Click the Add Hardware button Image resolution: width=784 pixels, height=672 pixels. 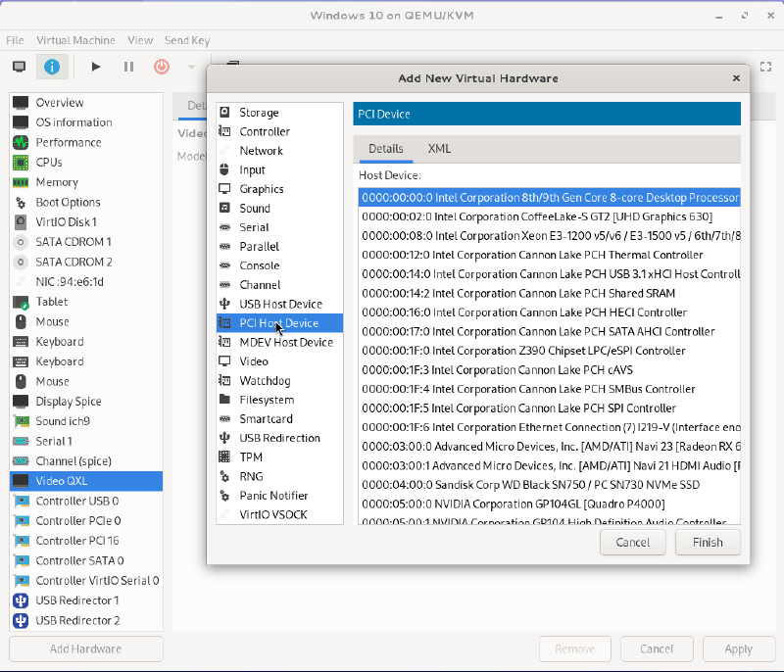(86, 648)
